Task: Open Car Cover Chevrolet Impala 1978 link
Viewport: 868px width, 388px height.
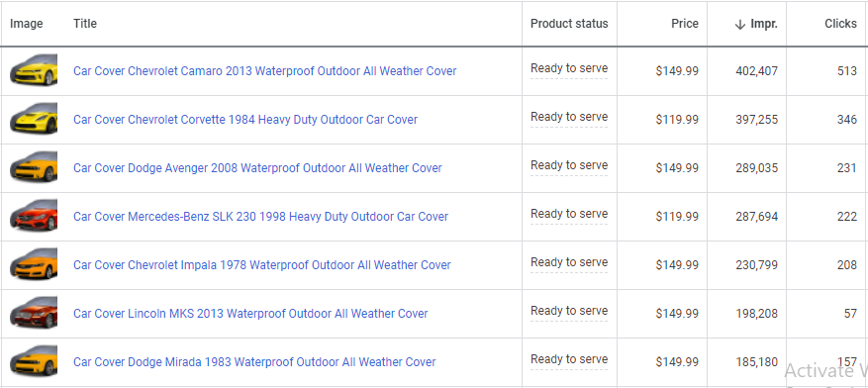Action: pyautogui.click(x=262, y=265)
